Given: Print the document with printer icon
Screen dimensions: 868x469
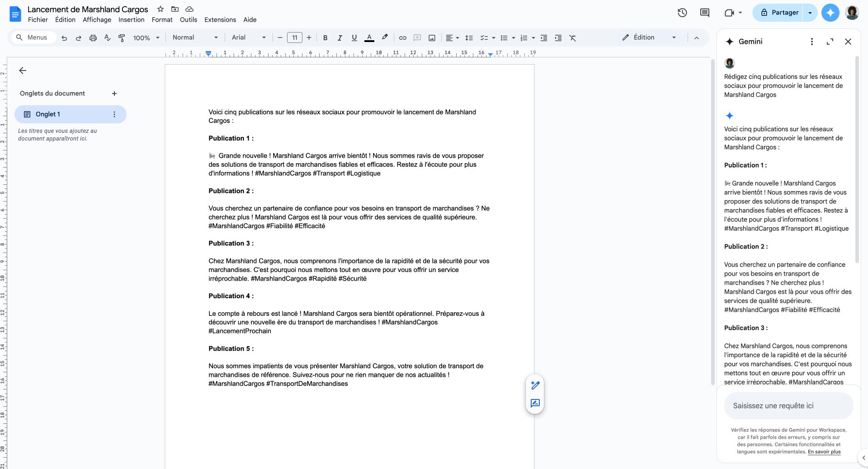Looking at the screenshot, I should (x=93, y=38).
